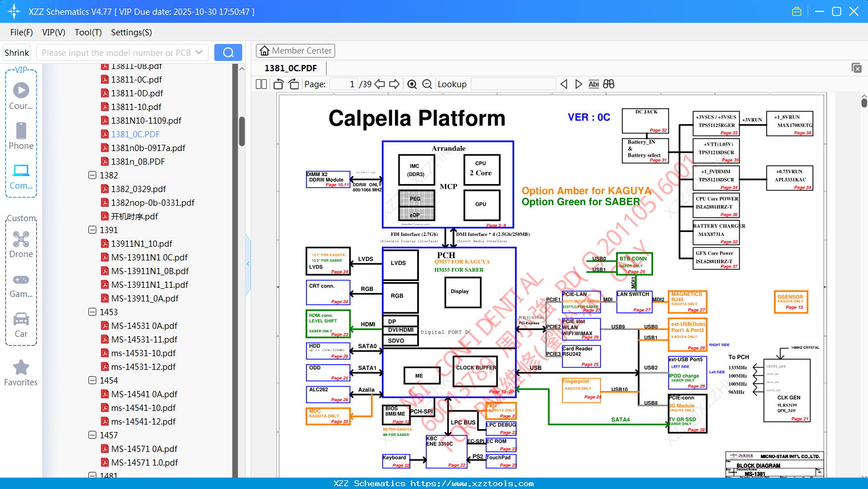Open MS-14571 1.0.pdf
Viewport: 868px width, 489px height.
coord(144,462)
